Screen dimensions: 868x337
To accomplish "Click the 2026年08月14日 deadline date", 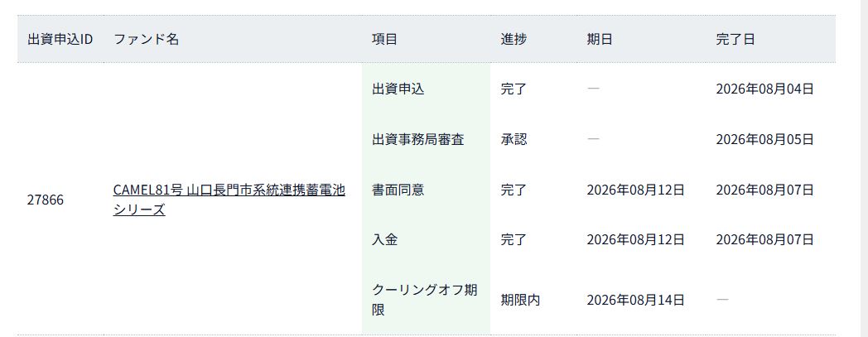I will [635, 300].
